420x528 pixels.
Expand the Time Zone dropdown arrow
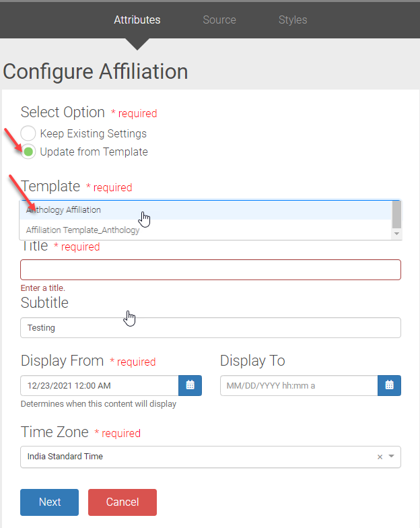tap(392, 457)
